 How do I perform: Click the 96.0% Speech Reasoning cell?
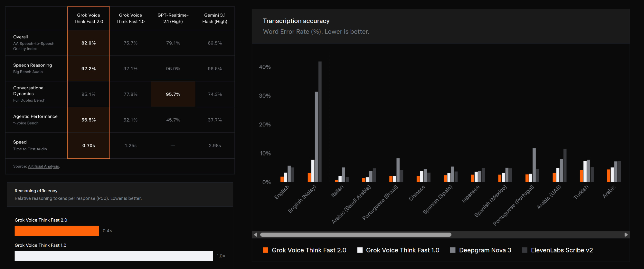[x=173, y=69]
